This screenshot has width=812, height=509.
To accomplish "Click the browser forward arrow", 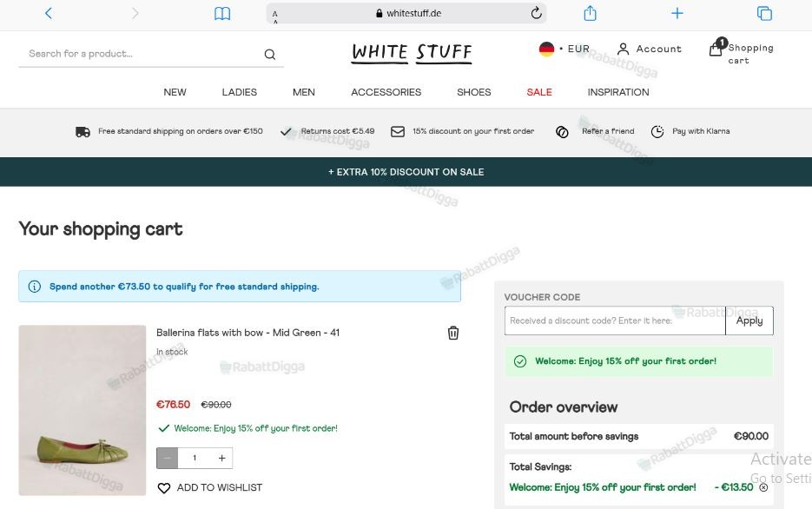I will (x=135, y=13).
